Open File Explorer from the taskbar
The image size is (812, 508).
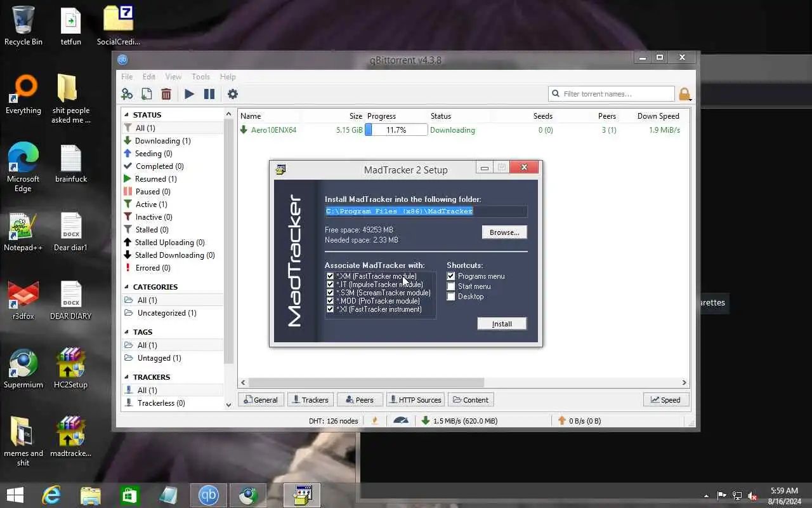click(x=90, y=495)
